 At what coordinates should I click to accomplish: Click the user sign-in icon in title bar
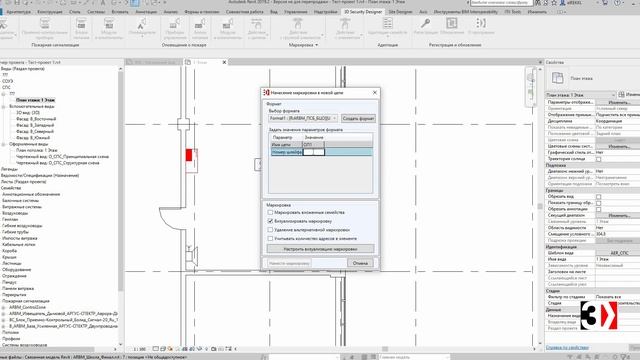click(x=563, y=3)
